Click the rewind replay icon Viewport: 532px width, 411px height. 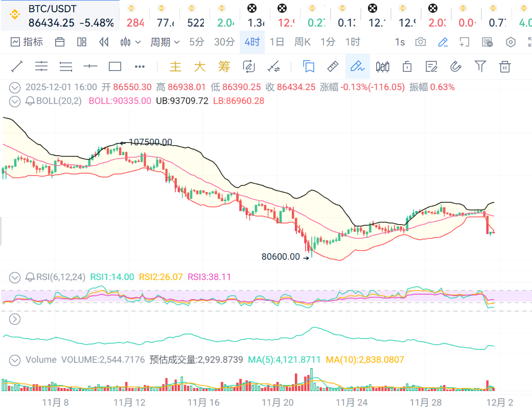104,42
